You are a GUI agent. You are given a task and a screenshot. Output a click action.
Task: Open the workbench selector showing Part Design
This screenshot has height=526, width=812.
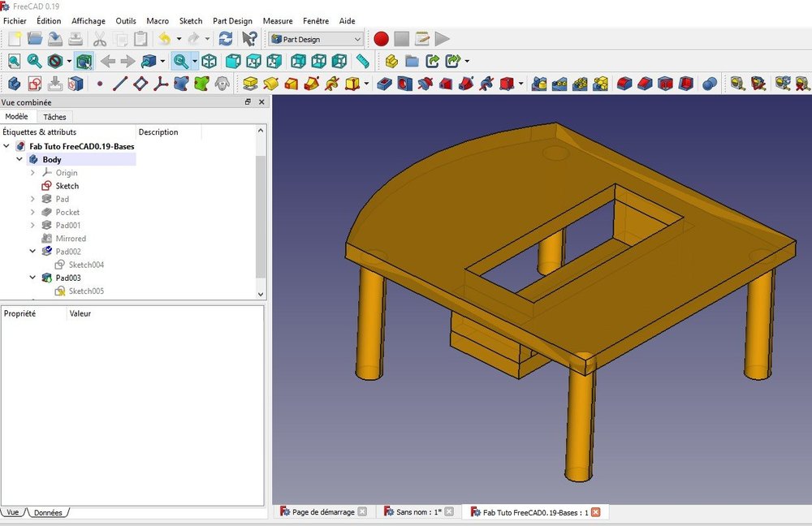pyautogui.click(x=315, y=39)
